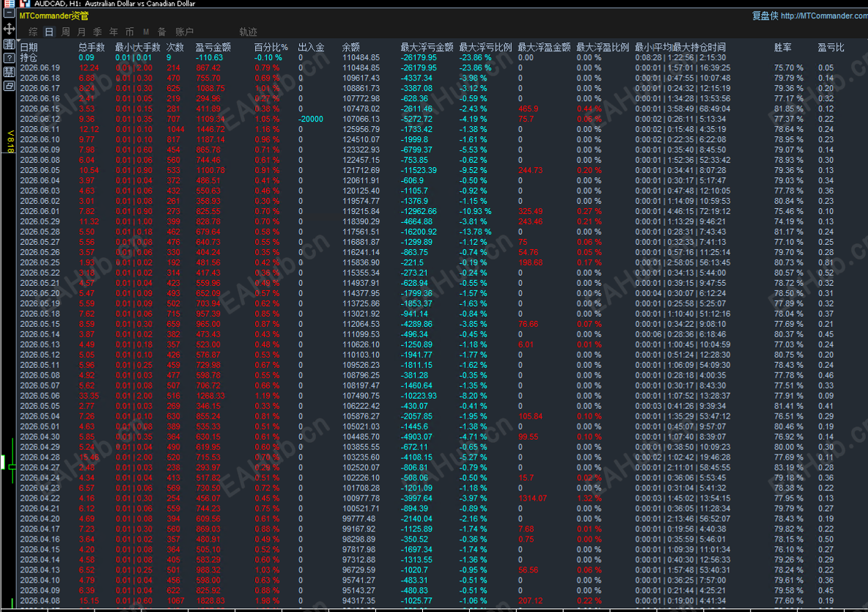Click floating loss -16200.92
Image resolution: width=868 pixels, height=612 pixels.
point(419,232)
